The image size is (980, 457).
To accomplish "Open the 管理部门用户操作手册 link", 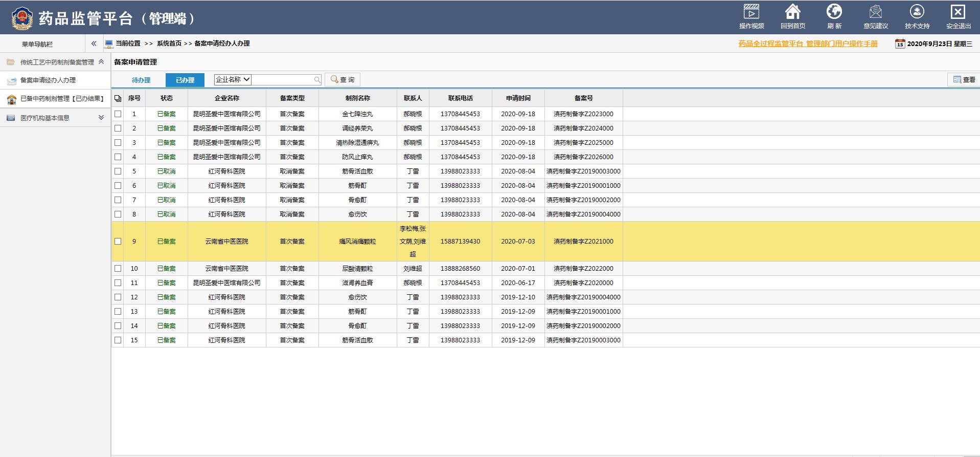I will (808, 44).
